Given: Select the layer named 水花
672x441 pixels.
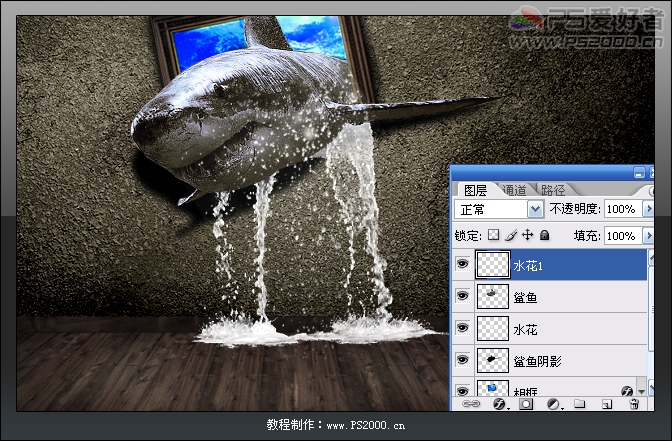Looking at the screenshot, I should coord(525,330).
